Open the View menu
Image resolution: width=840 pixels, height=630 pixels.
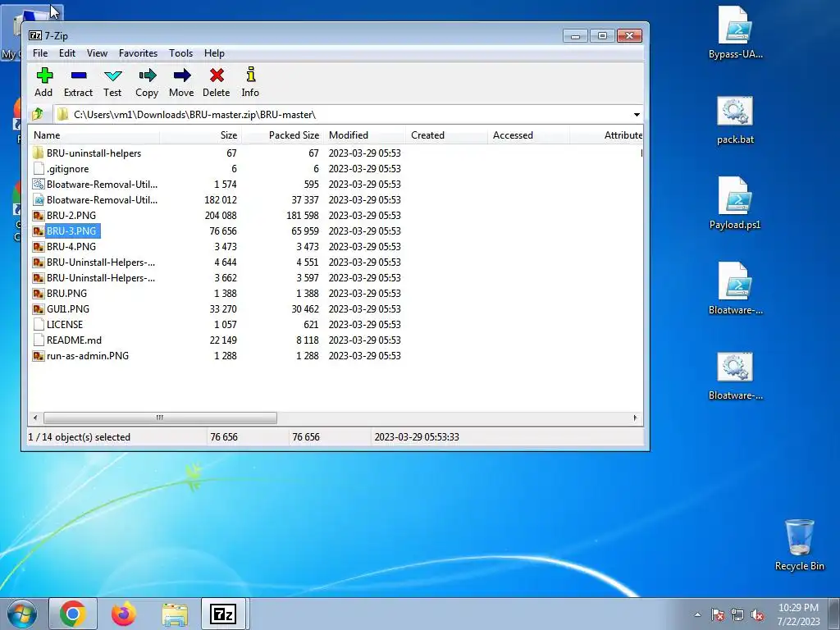pos(97,53)
